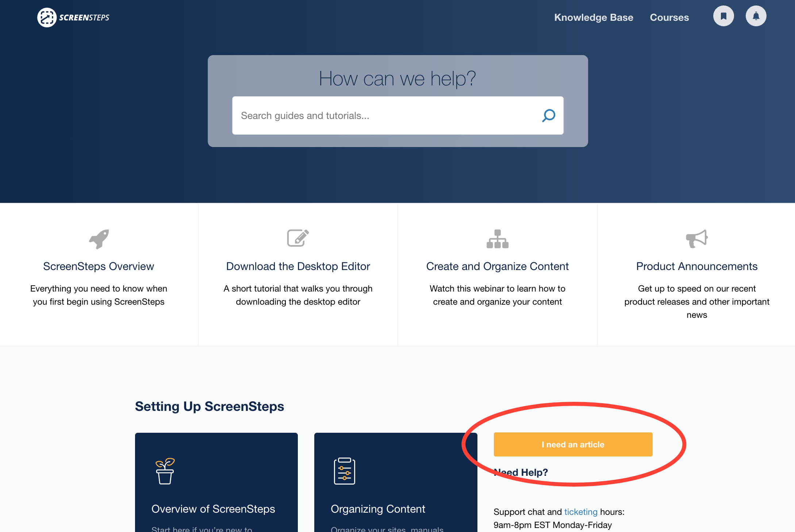Open the bookmarks icon in header
Screen dimensions: 795x532
point(723,16)
